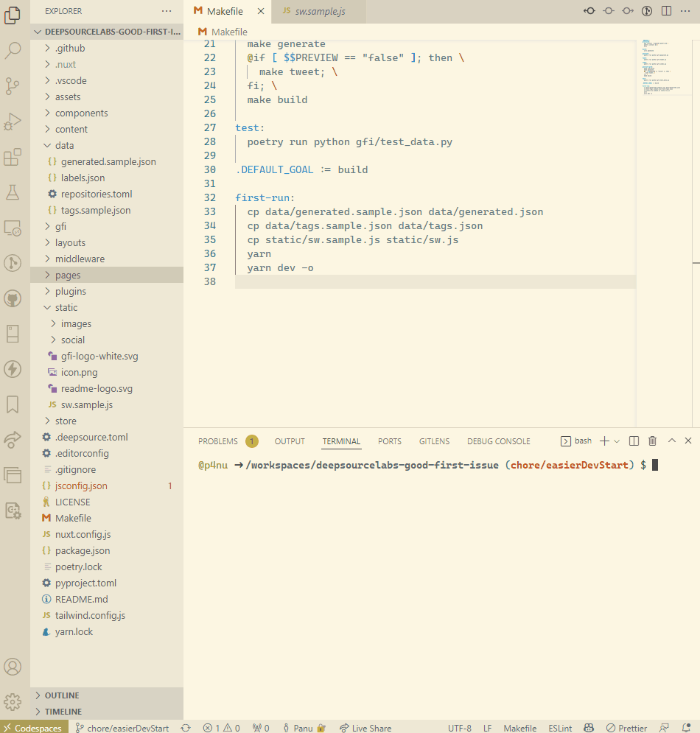
Task: Maximize the panel with up chevron
Action: [672, 441]
